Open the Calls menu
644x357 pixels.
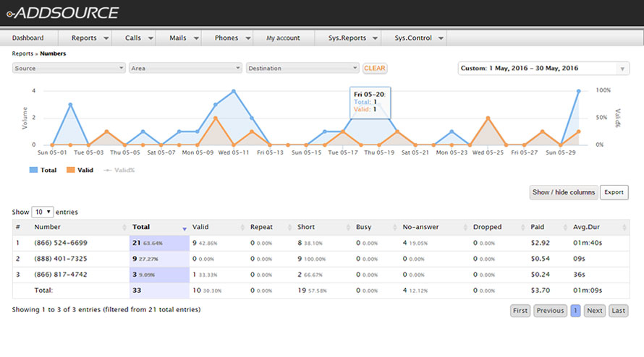[x=132, y=38]
